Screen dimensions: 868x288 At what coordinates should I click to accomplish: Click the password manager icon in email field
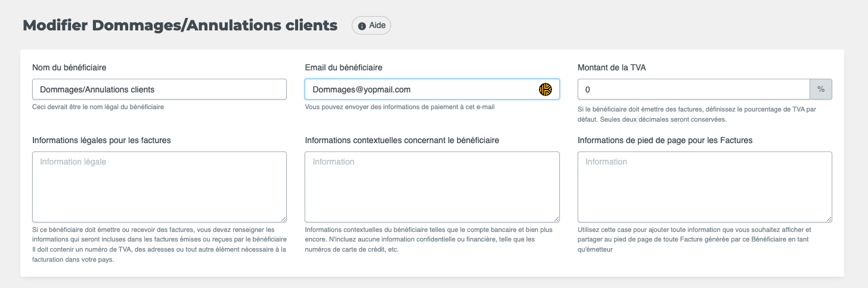pos(545,89)
